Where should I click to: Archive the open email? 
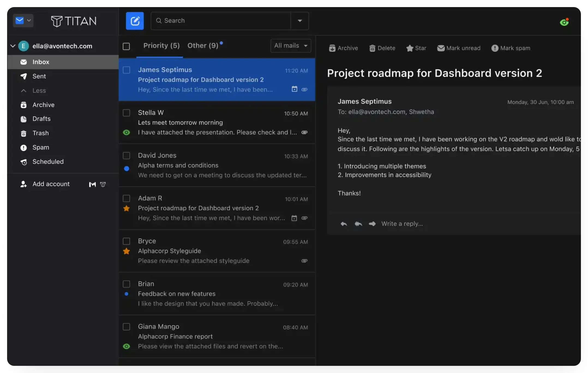click(x=343, y=48)
